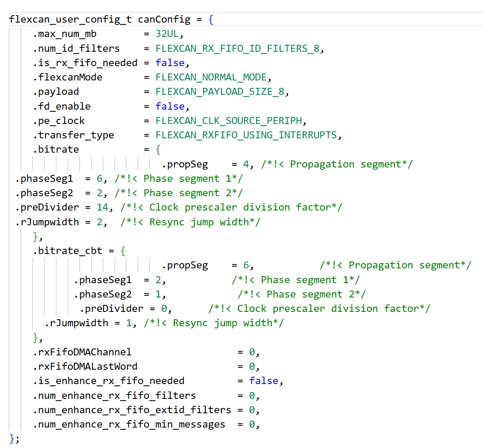Click false value of is_rx_fifo_needed
483x448 pixels.
click(170, 63)
